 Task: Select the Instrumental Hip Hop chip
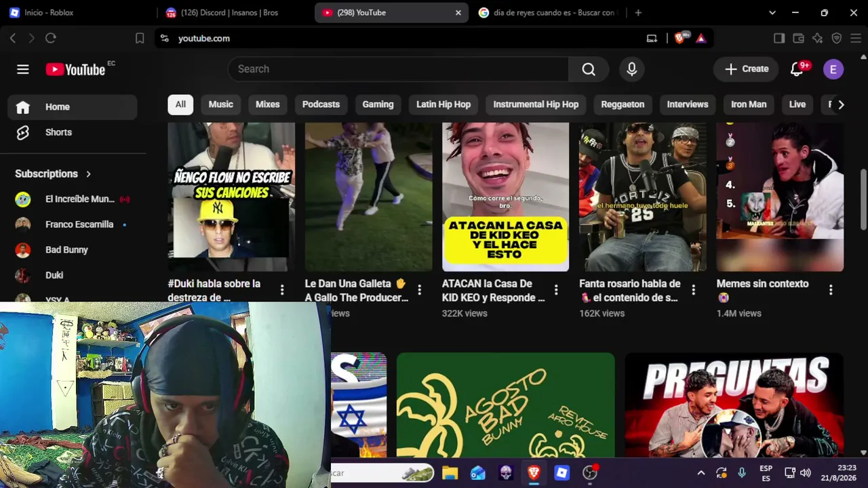click(536, 104)
